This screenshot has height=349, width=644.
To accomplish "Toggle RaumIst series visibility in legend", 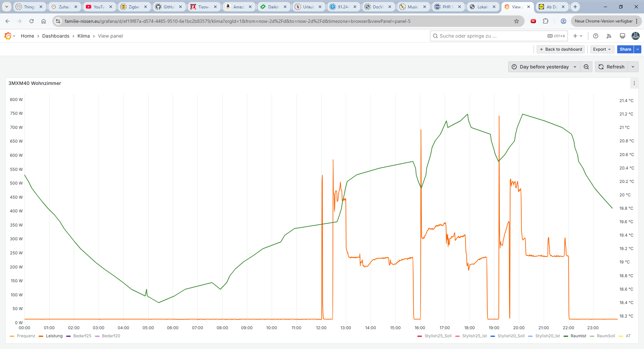I will 578,336.
